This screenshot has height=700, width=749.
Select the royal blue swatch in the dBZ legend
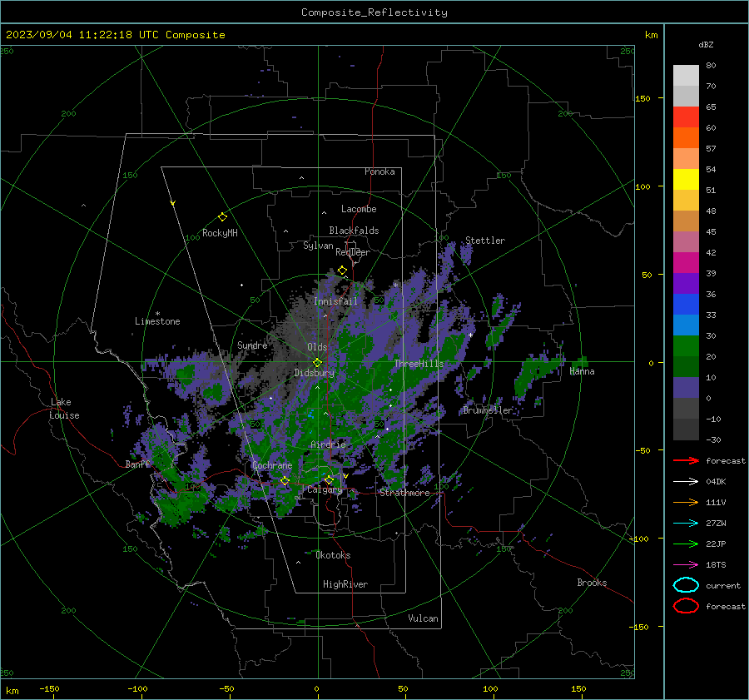point(686,304)
